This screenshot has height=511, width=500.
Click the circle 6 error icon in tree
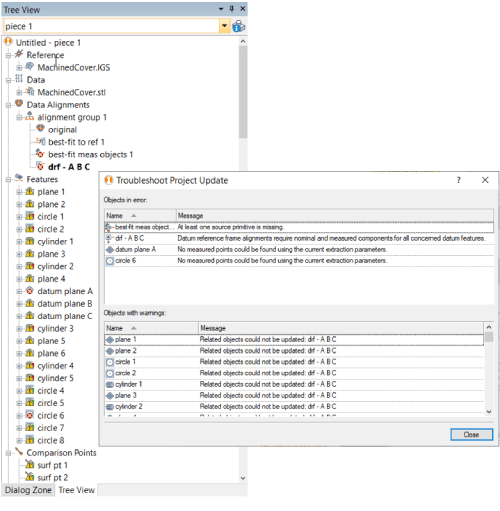(x=30, y=415)
